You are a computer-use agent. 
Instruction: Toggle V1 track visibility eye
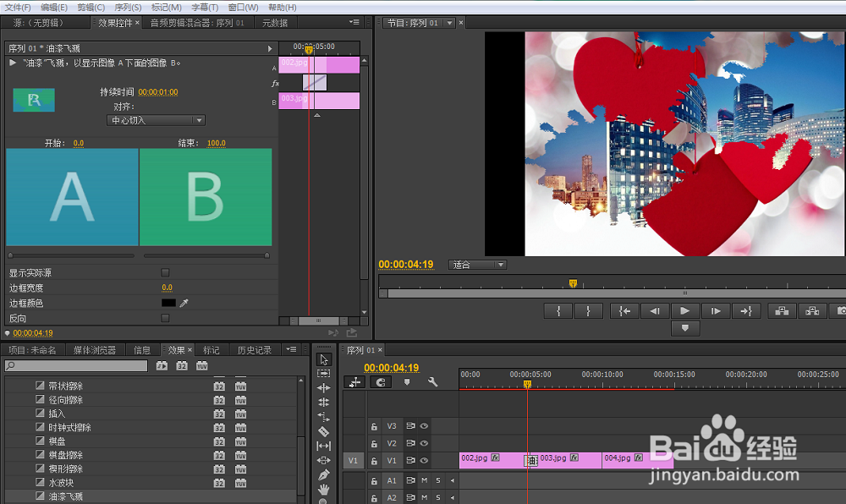coord(424,460)
